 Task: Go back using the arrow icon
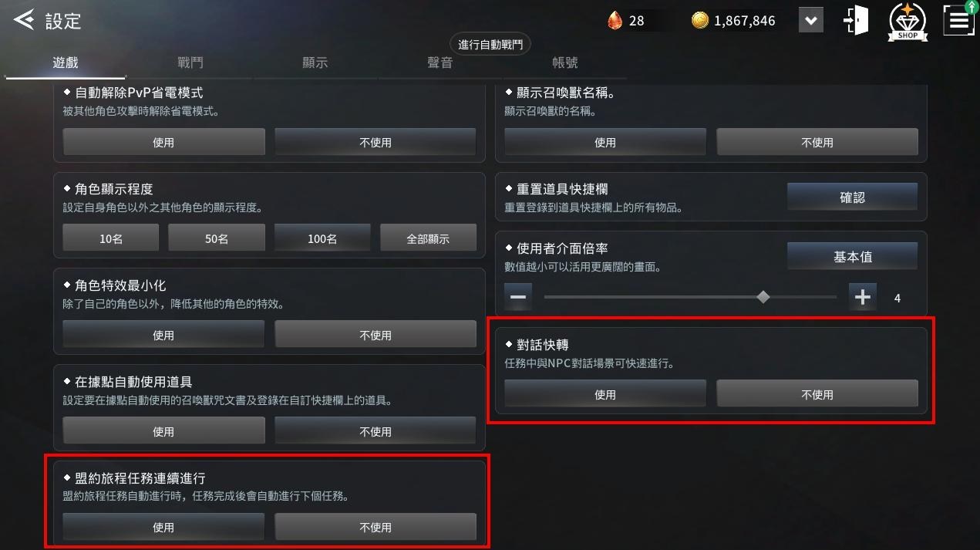click(x=23, y=20)
